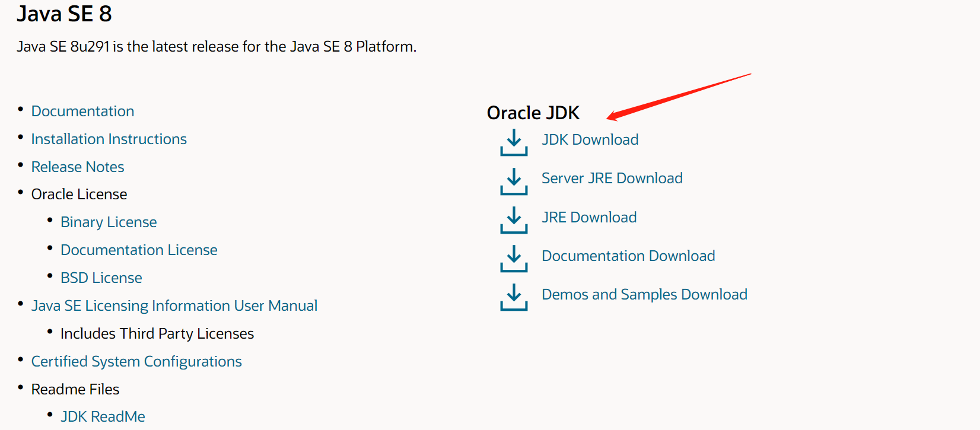Click the download icon beside Documentation Download
The height and width of the screenshot is (430, 980).
tap(514, 259)
